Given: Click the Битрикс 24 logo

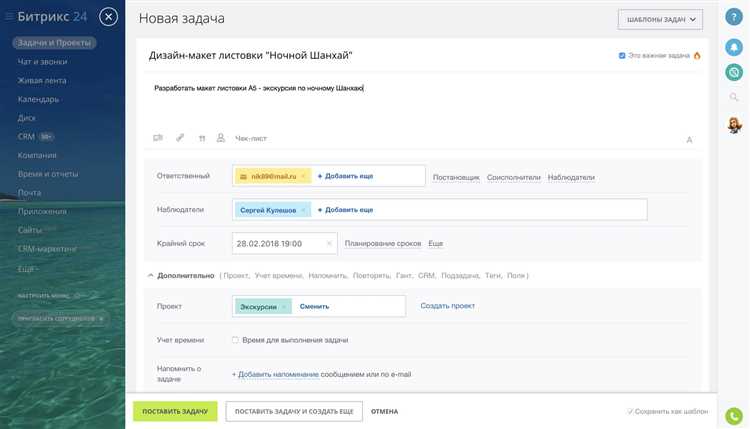Looking at the screenshot, I should pyautogui.click(x=52, y=17).
